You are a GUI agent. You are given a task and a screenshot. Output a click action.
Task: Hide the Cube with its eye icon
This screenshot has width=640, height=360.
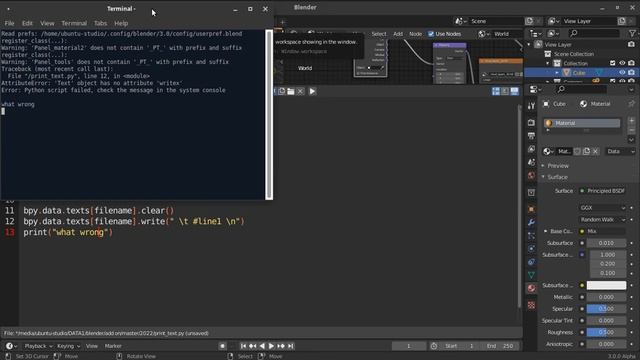click(622, 73)
